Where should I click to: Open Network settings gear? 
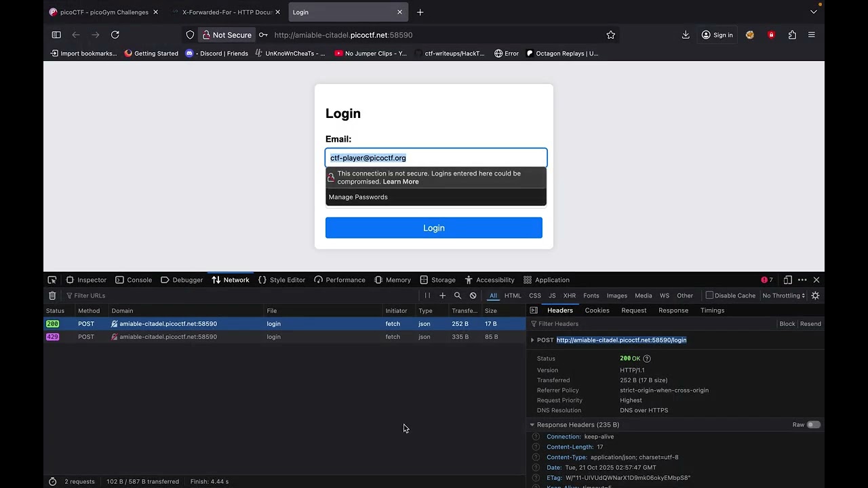tap(815, 296)
